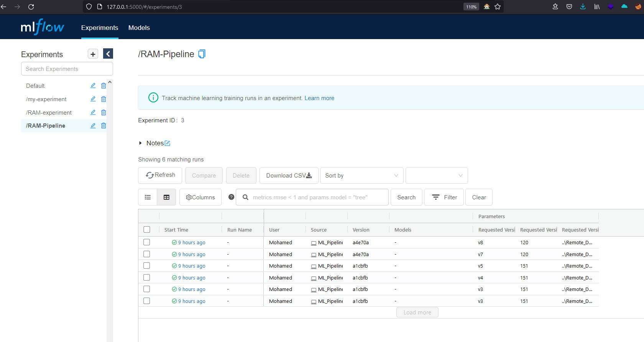The image size is (644, 342).
Task: Open Firefox downloads panel
Action: pyautogui.click(x=583, y=7)
